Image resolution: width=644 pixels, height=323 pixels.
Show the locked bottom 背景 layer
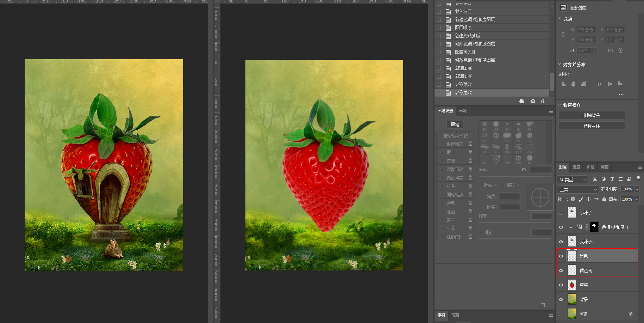(x=561, y=314)
